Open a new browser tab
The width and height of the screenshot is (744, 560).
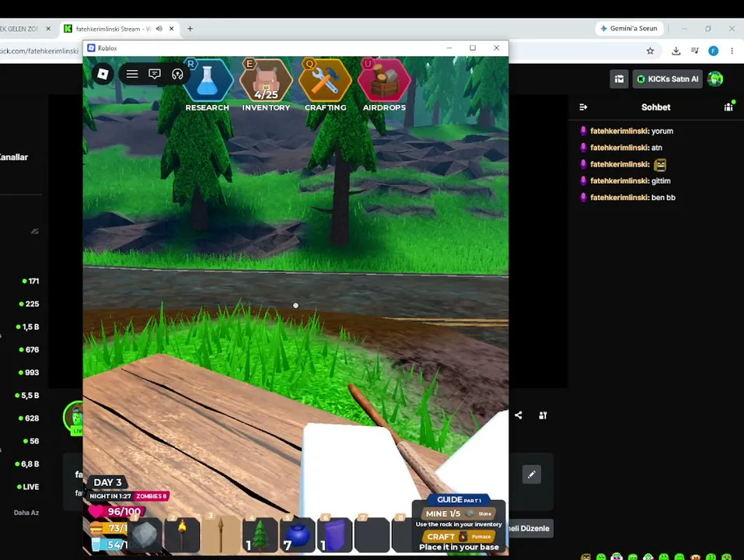pyautogui.click(x=190, y=29)
